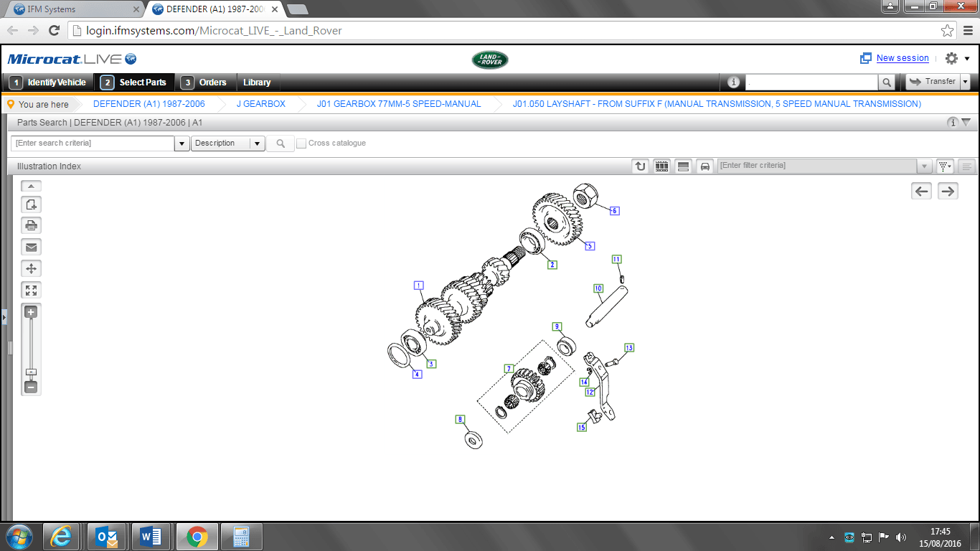
Task: Select callout 13 next to the bolt
Action: pyautogui.click(x=629, y=347)
